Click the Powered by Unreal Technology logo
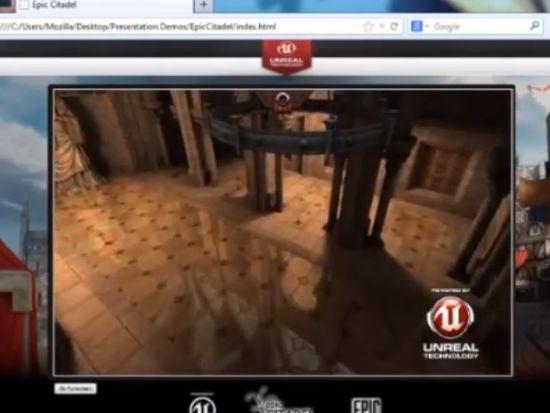Viewport: 550px width, 413px height. [451, 324]
